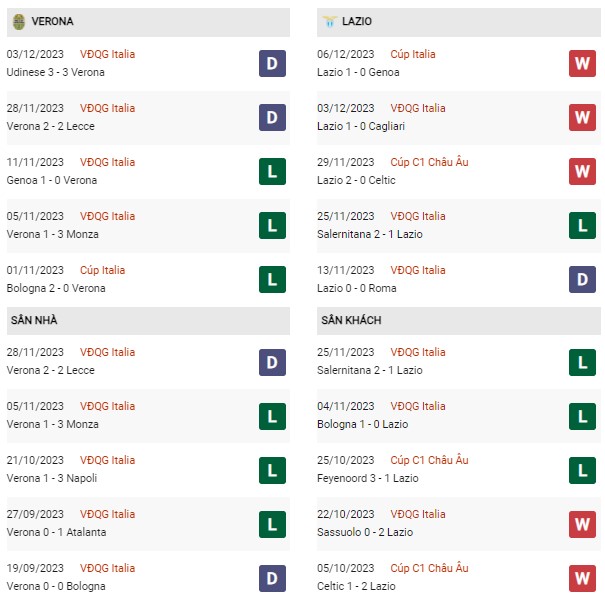Viewport: 605px width, 599px height.
Task: Click the VERONA team header bar
Action: [x=148, y=22]
